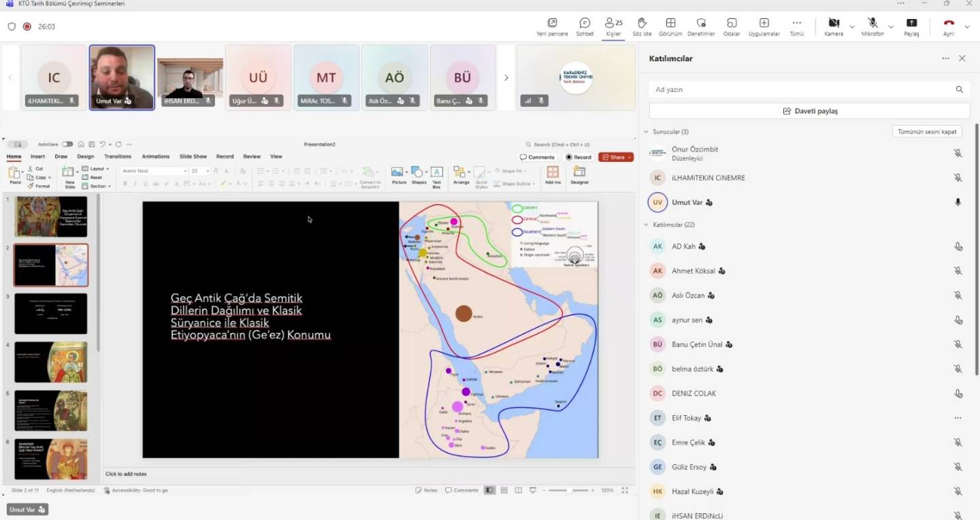Mute Onur Özcimbit's microphone in list
This screenshot has height=520, width=980.
pyautogui.click(x=958, y=153)
